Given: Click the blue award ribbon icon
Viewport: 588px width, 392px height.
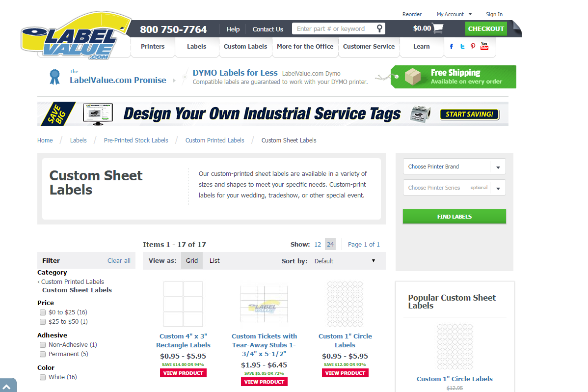Looking at the screenshot, I should coord(55,77).
